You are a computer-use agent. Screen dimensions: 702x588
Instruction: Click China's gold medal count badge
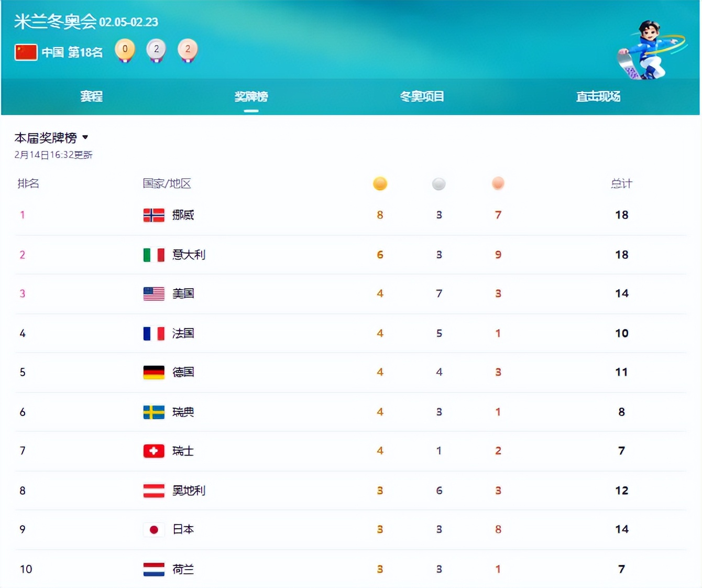coord(125,50)
